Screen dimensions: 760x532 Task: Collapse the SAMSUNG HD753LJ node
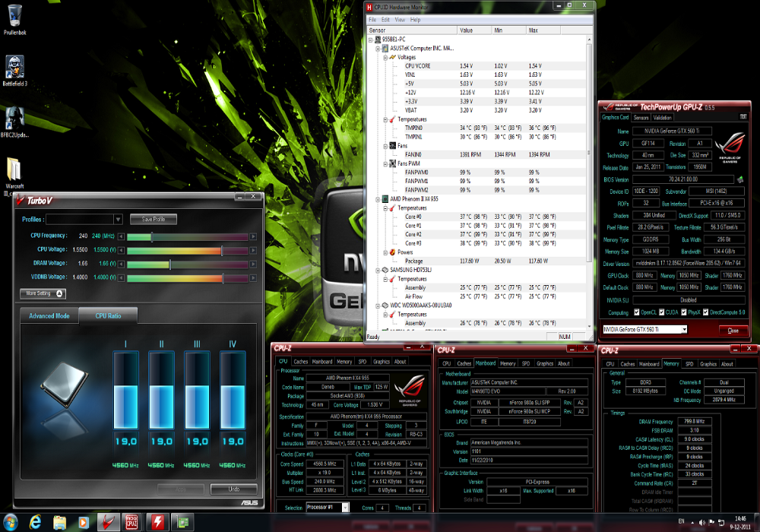378,271
